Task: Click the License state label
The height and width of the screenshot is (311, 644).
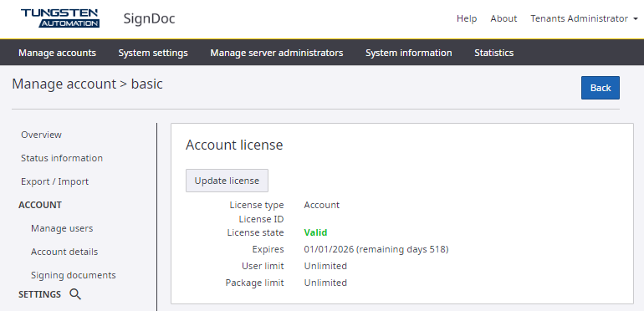Action: pyautogui.click(x=255, y=232)
